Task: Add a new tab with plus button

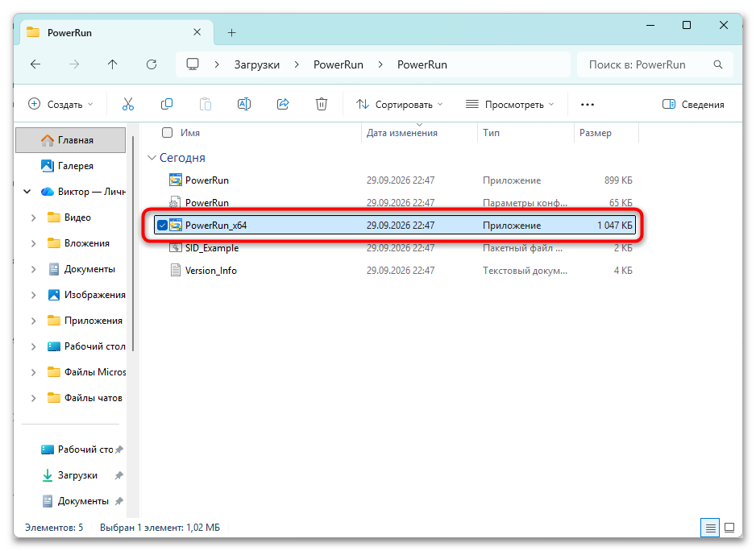Action: point(232,33)
